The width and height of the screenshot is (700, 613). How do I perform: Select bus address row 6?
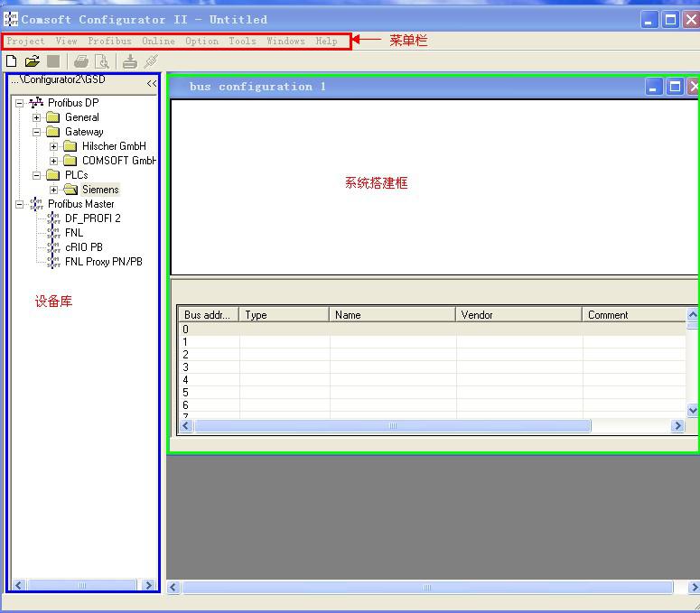coord(432,405)
